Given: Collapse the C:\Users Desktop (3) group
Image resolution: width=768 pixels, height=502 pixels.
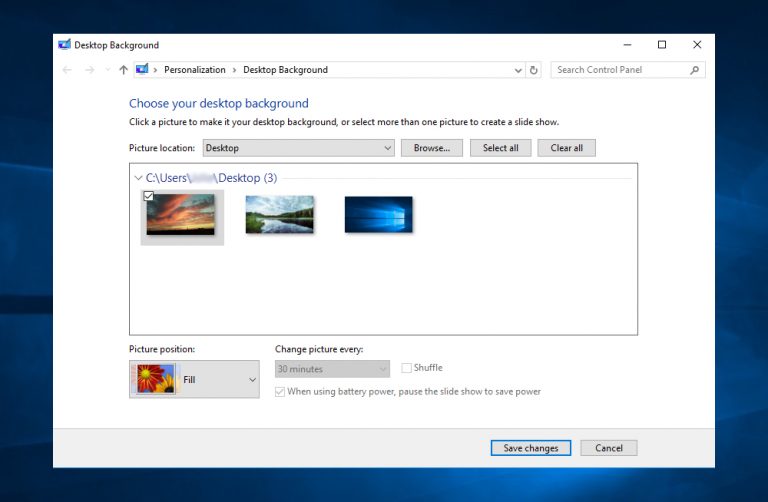Looking at the screenshot, I should pyautogui.click(x=138, y=178).
